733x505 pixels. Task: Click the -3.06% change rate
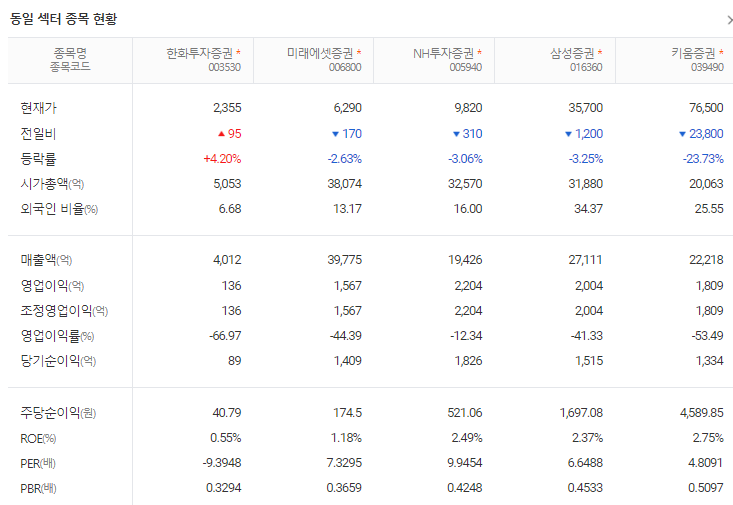click(465, 159)
